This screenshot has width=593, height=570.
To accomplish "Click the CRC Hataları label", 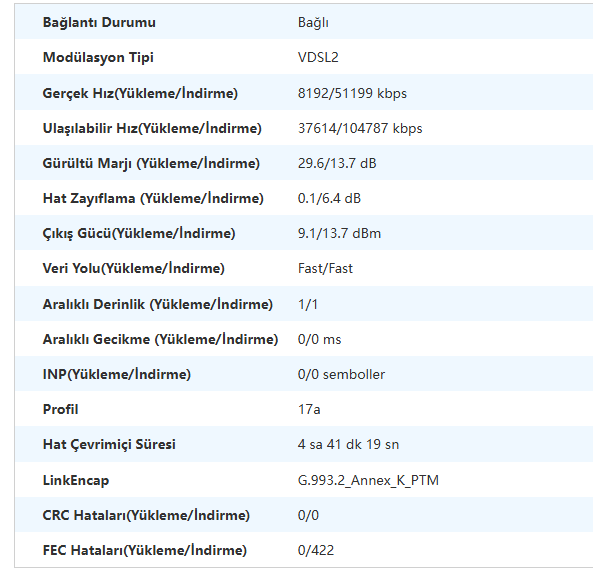I will point(146,515).
